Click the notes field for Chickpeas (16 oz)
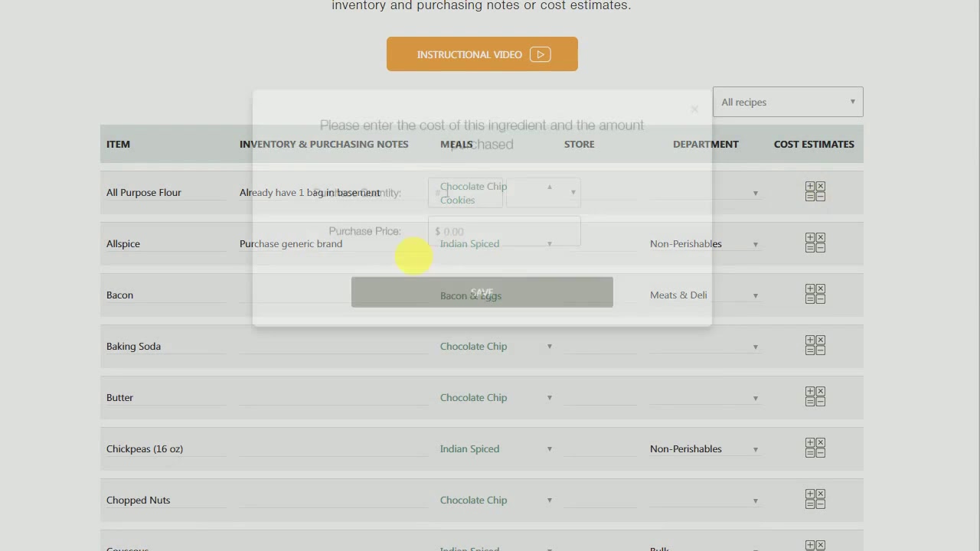The width and height of the screenshot is (980, 551). [x=334, y=449]
